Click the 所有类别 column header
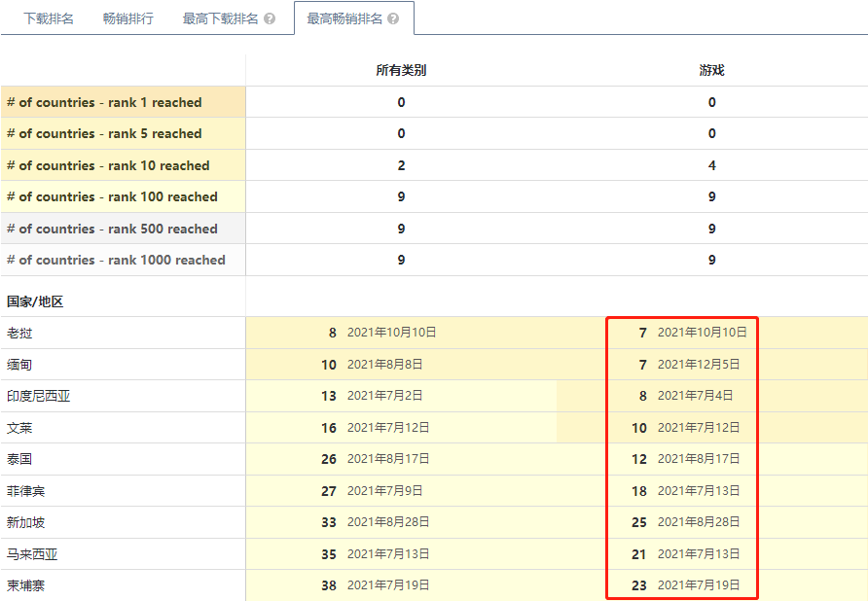Viewport: 868px width, 601px height. pos(401,70)
